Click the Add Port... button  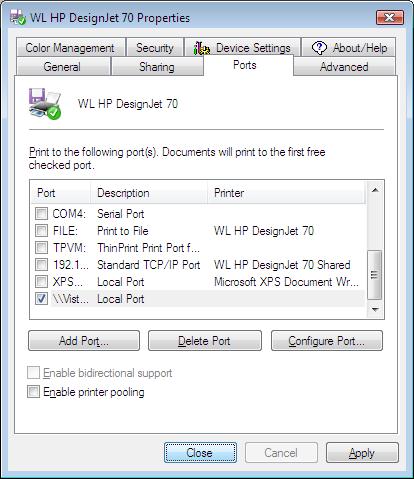tap(84, 341)
